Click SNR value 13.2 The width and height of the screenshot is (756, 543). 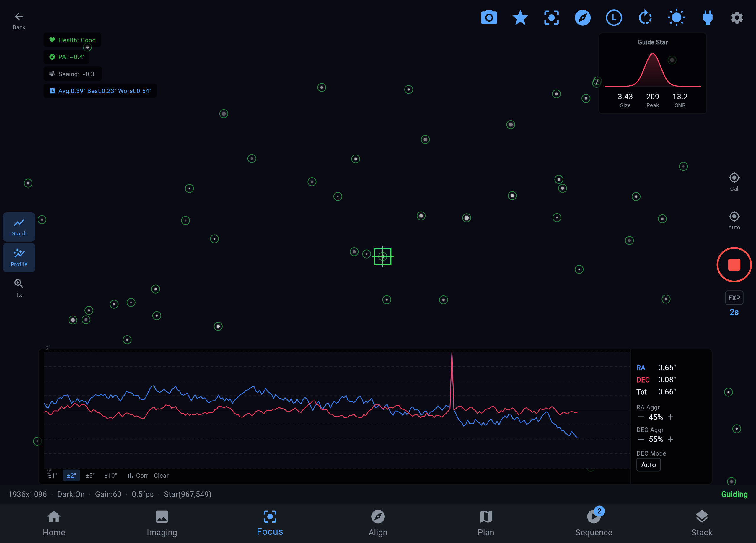pyautogui.click(x=680, y=96)
